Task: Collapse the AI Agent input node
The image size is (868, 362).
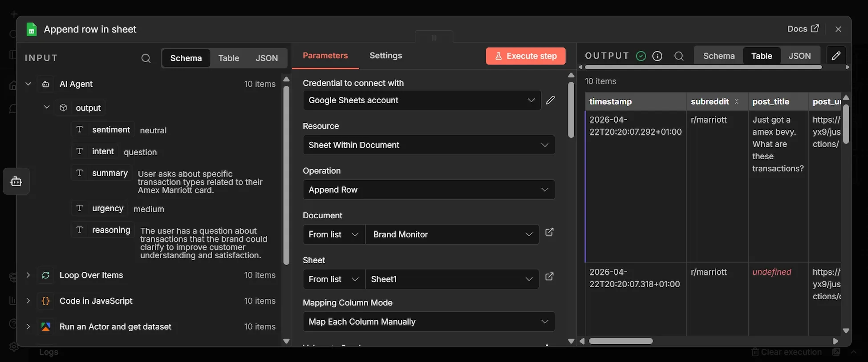Action: coord(28,84)
